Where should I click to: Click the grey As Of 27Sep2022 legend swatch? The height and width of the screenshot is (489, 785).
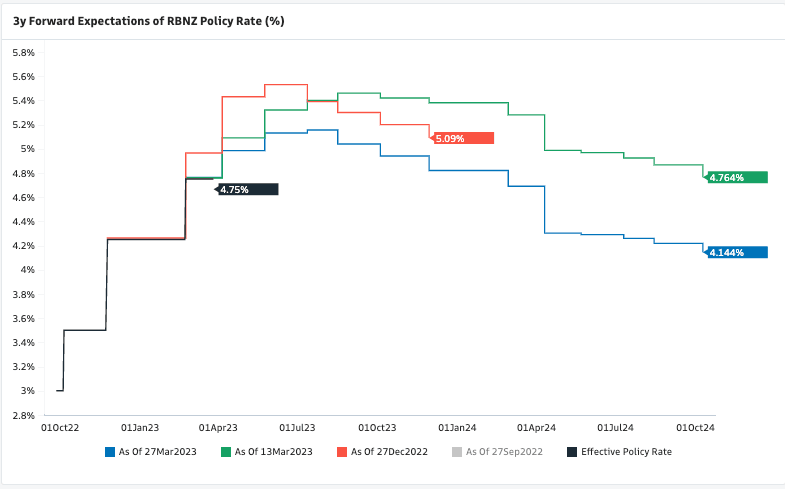tap(458, 452)
